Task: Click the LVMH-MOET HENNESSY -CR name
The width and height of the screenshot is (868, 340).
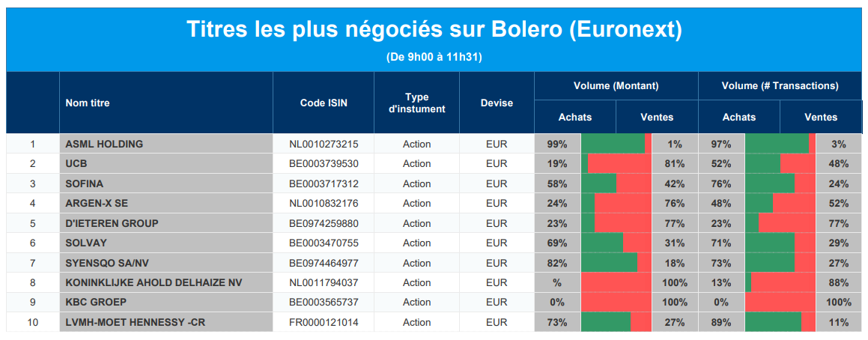Action: coord(133,323)
